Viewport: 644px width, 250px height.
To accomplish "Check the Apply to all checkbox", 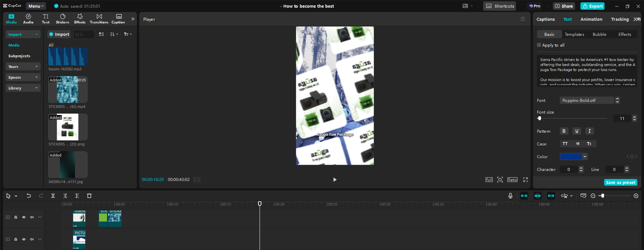I will click(539, 45).
